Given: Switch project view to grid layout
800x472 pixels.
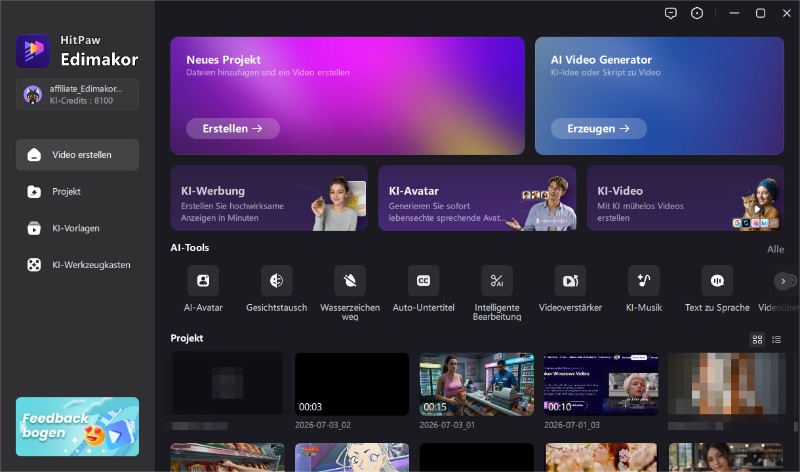Looking at the screenshot, I should tap(758, 339).
